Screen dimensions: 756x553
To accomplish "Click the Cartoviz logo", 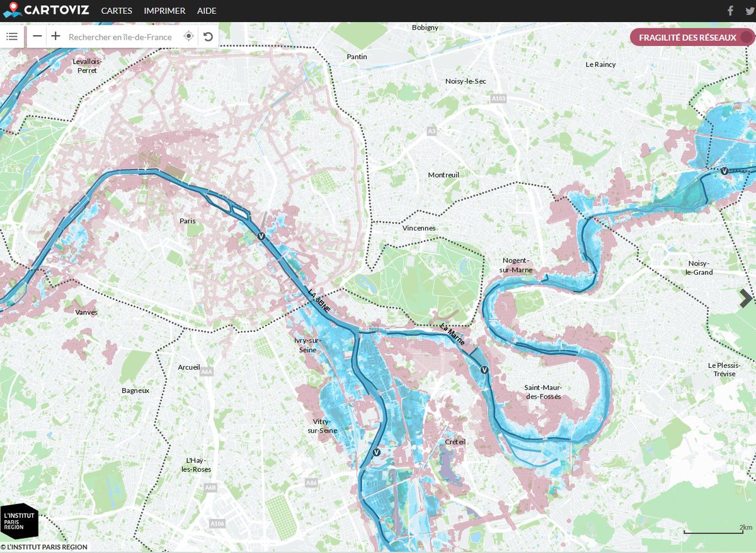I will click(x=46, y=10).
